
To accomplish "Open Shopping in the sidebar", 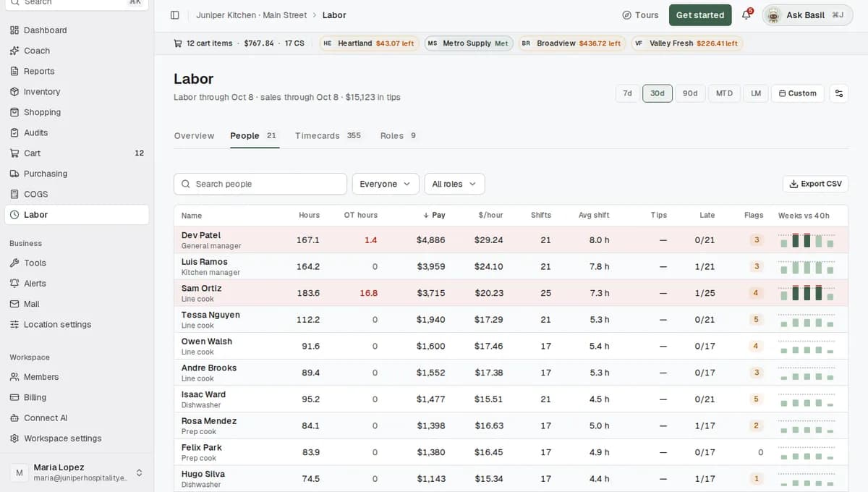I will pyautogui.click(x=77, y=112).
